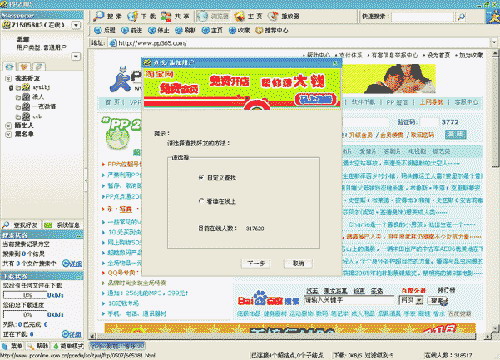The width and height of the screenshot is (500, 360).
Task: Open the user online status dropdown
Action: point(76,25)
